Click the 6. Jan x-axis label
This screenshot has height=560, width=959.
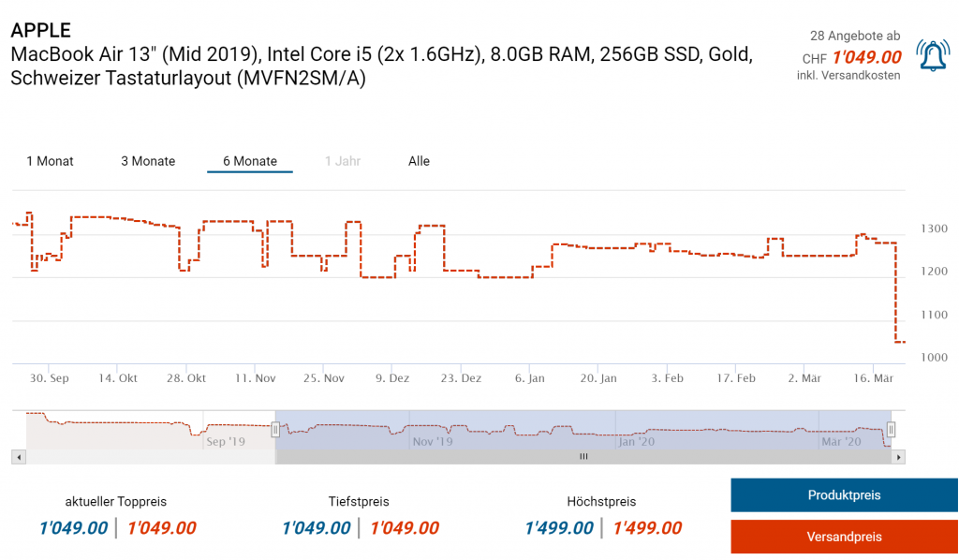click(x=530, y=378)
